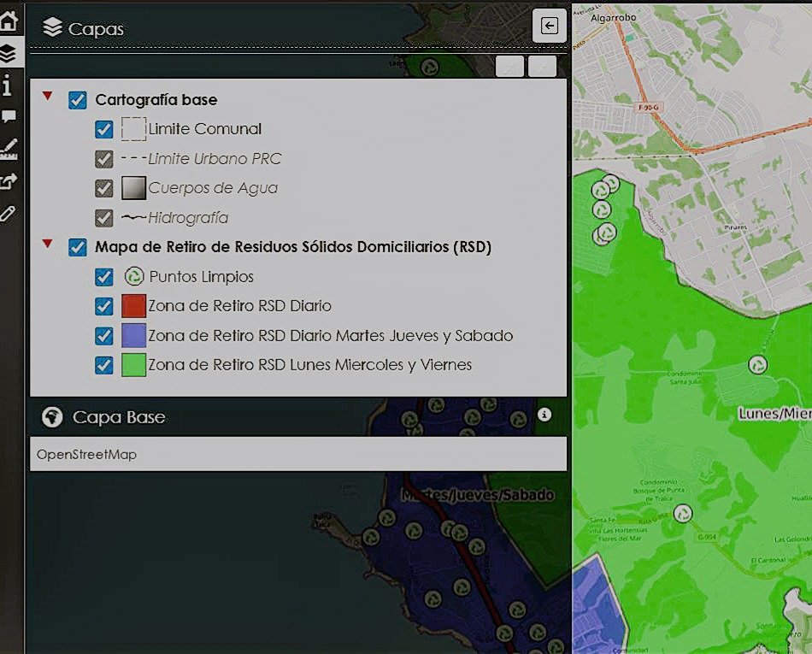Uncheck the Limite Comunal layer
812x654 pixels.
coord(104,130)
